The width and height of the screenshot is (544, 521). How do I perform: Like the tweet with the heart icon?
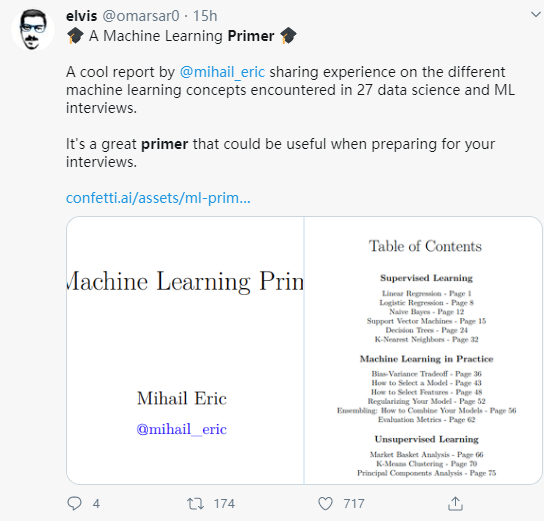point(325,504)
